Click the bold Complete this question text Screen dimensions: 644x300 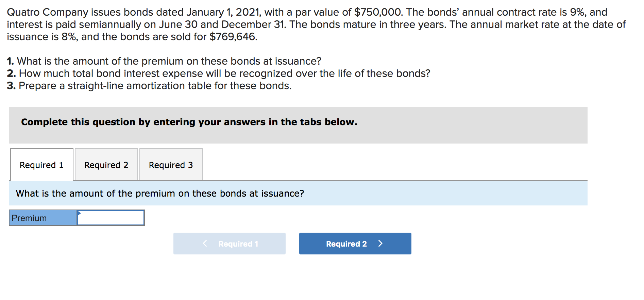click(x=189, y=122)
